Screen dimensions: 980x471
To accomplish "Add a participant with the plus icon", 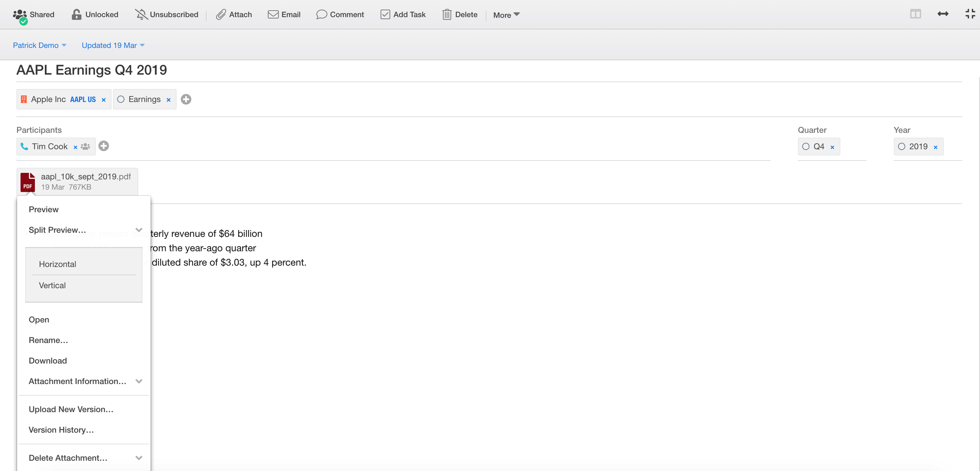I will (103, 146).
